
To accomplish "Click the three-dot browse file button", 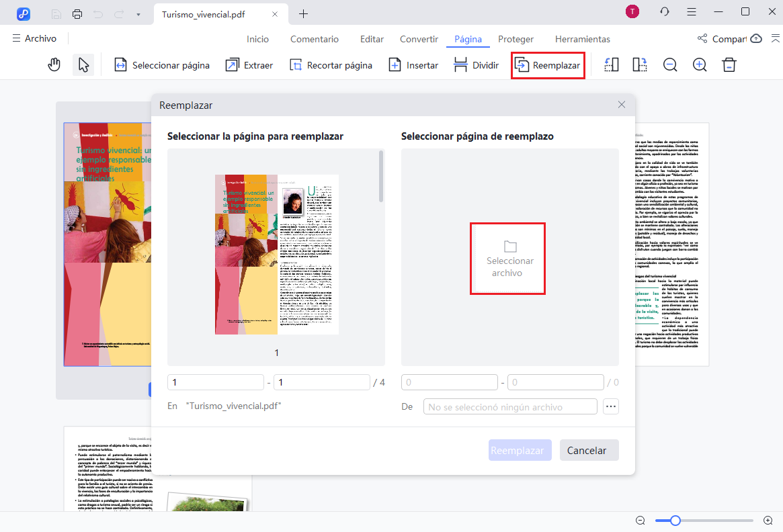I will pyautogui.click(x=610, y=406).
